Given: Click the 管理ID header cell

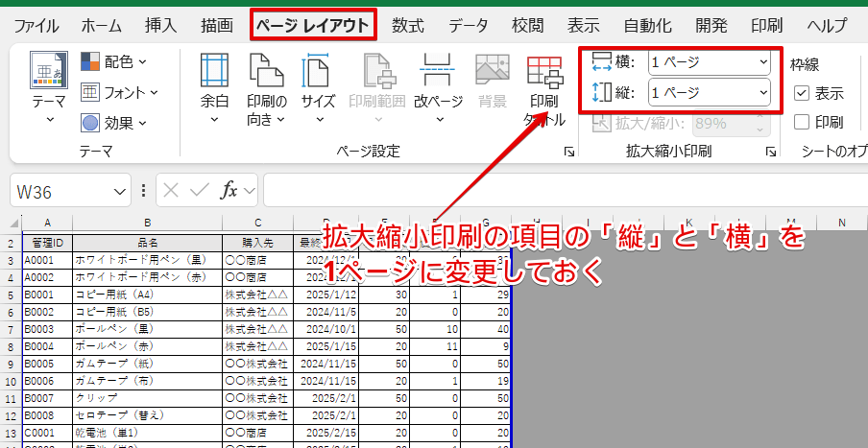Looking at the screenshot, I should [x=48, y=243].
